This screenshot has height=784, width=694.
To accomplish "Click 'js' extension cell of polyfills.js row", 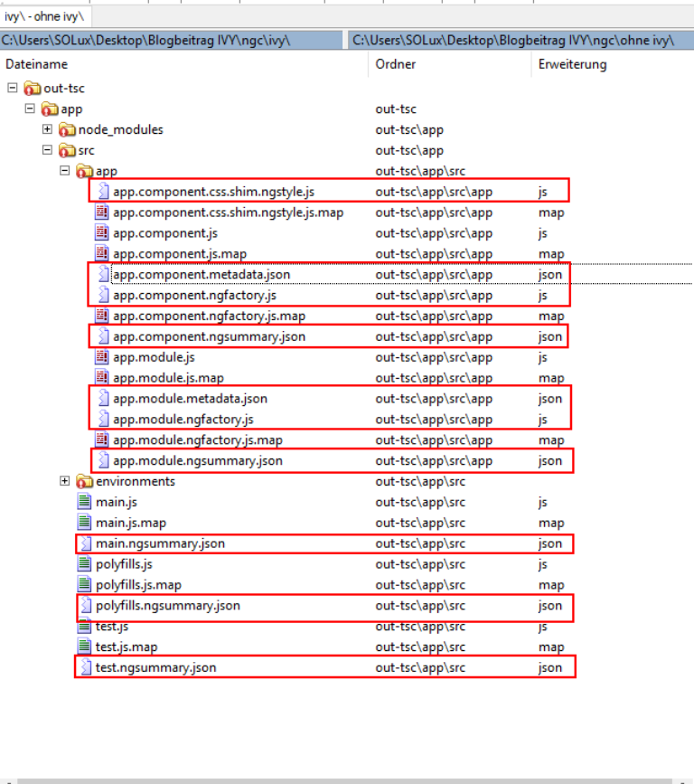I will pos(542,564).
